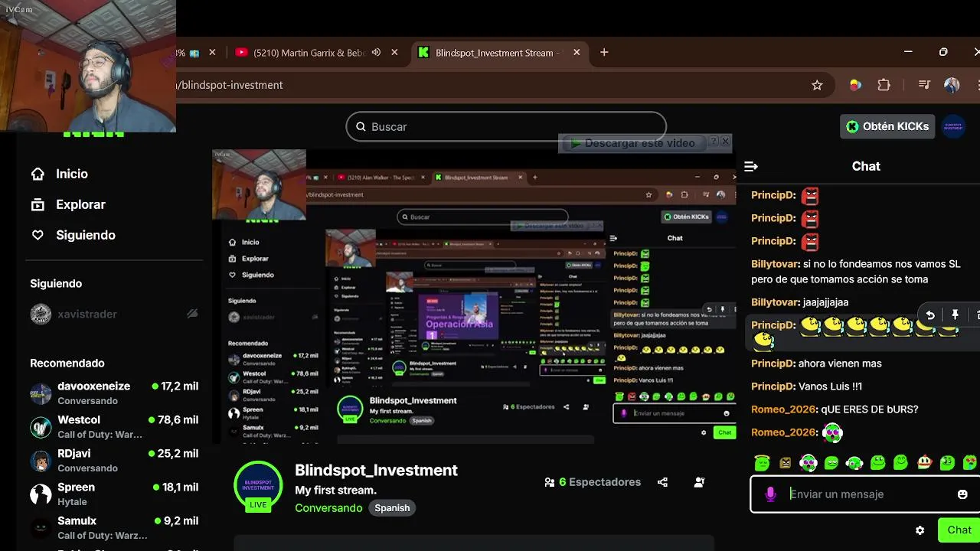Open the Blindspot_Investment channel name
The height and width of the screenshot is (551, 980).
[x=376, y=470]
